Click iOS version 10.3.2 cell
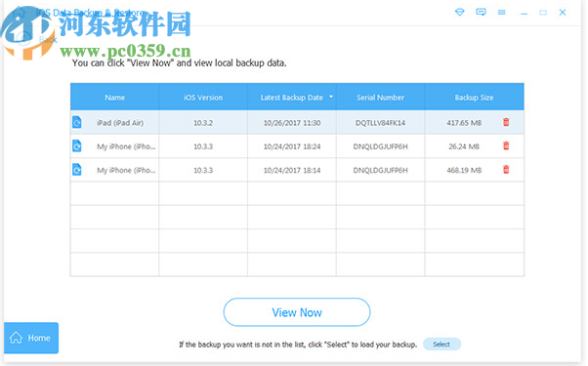Screen dimensions: 588x366 pyautogui.click(x=203, y=123)
